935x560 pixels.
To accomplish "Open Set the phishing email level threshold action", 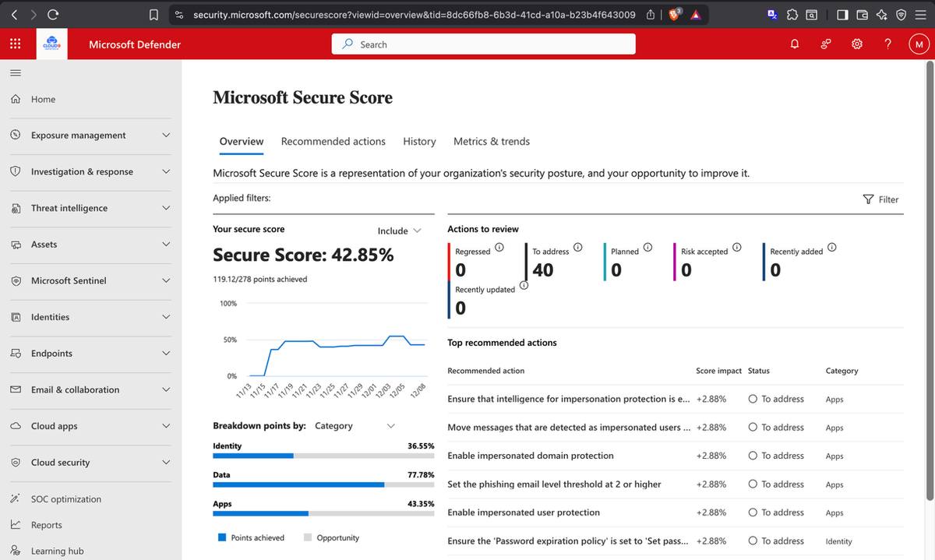I will tap(554, 484).
